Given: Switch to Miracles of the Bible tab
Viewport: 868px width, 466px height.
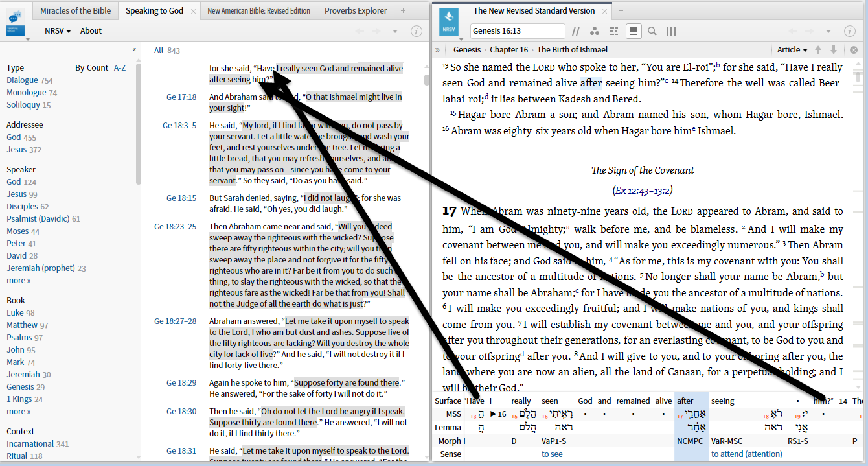Looking at the screenshot, I should tap(75, 11).
